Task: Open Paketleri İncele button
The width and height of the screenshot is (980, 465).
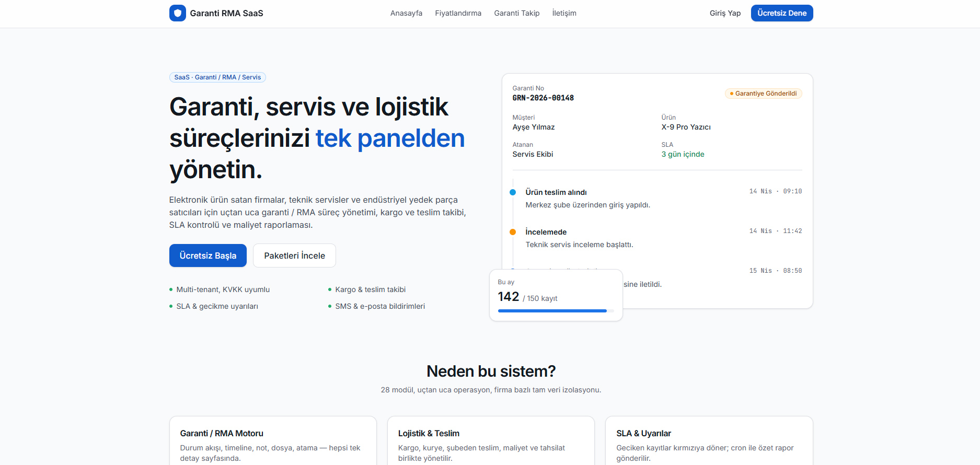Action: pos(294,255)
